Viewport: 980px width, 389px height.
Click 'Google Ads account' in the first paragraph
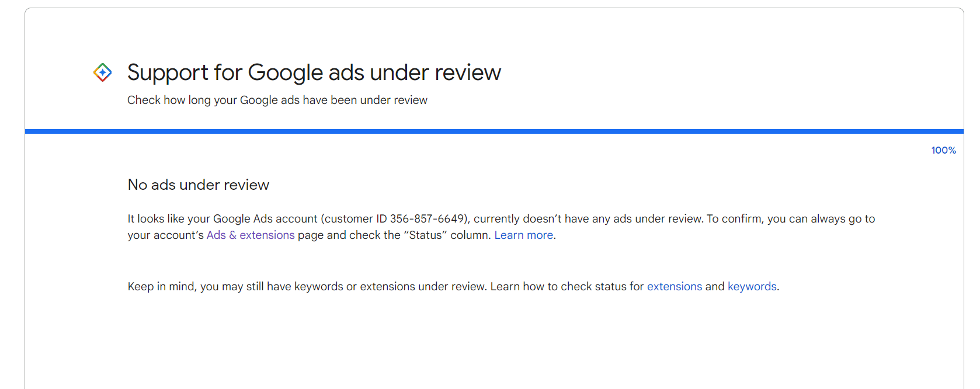click(x=265, y=218)
